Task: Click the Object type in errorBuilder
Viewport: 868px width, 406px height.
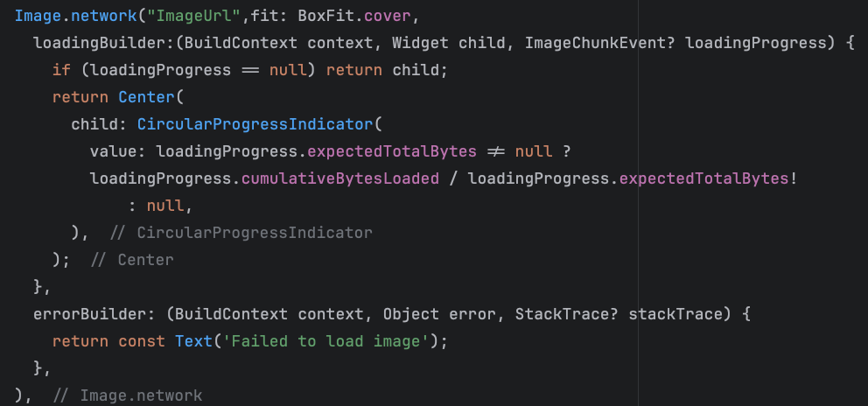Action: [x=411, y=314]
